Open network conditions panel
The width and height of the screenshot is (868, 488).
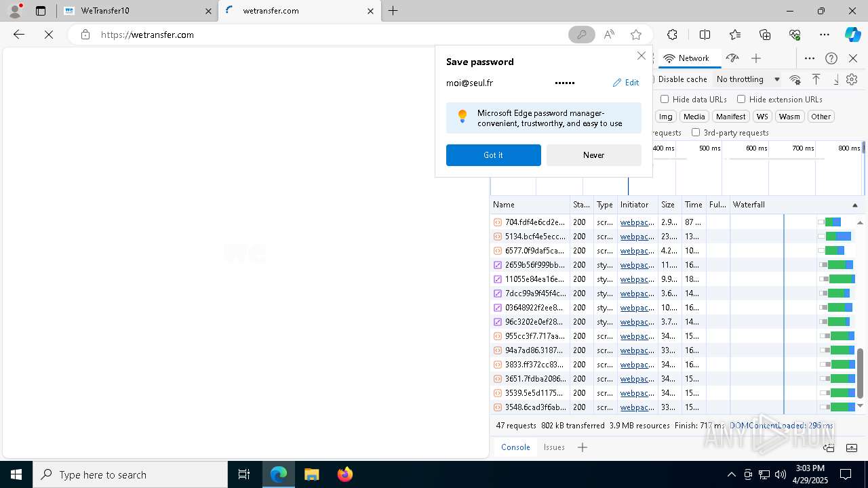[795, 79]
